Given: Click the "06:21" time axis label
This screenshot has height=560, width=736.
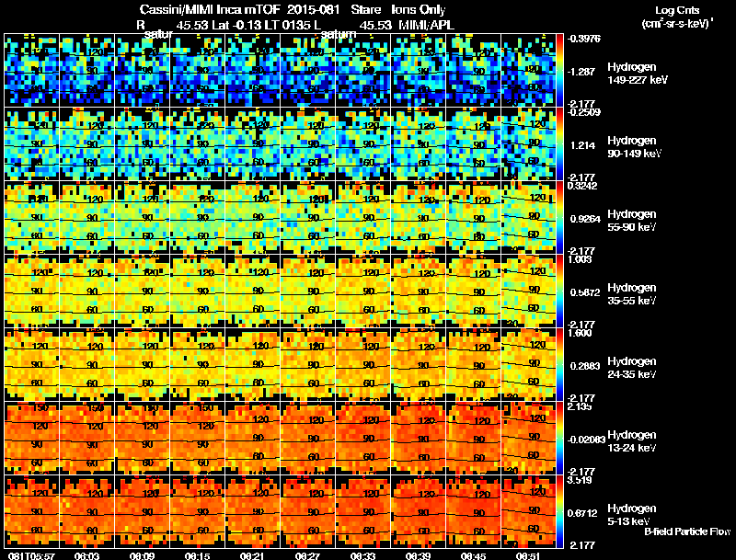Looking at the screenshot, I should 252,556.
